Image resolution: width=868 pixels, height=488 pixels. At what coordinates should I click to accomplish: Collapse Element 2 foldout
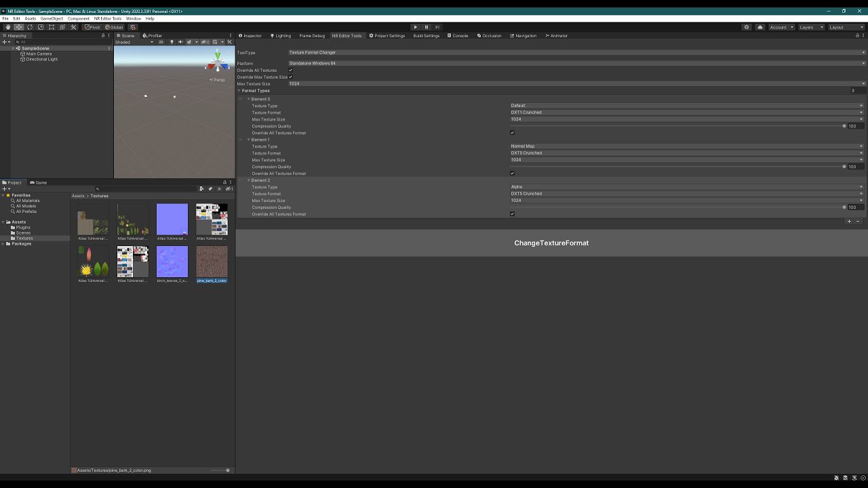tap(249, 180)
